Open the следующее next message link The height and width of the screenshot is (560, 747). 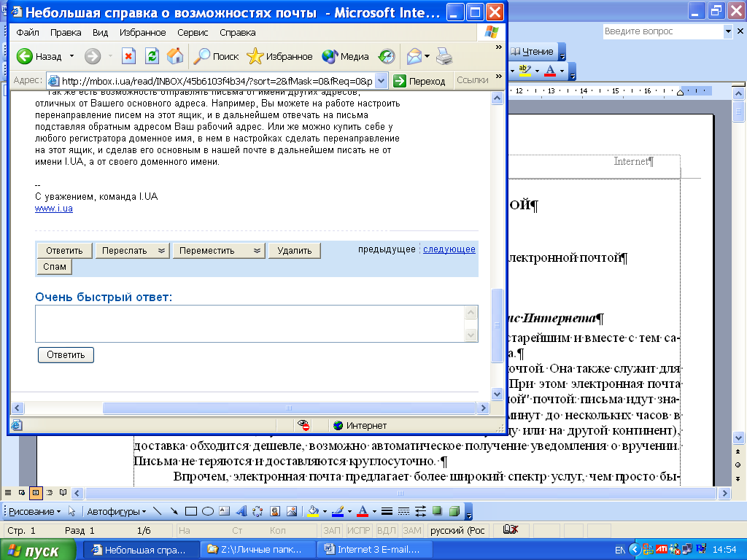click(449, 249)
